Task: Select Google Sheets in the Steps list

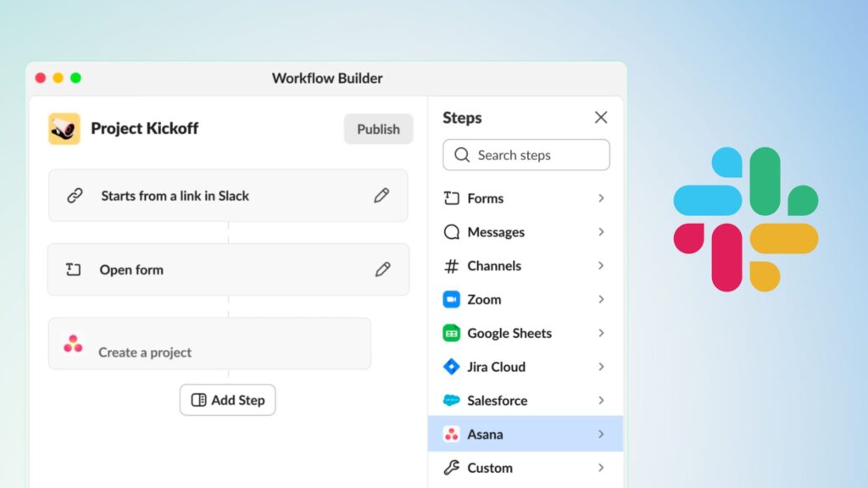Action: coord(526,333)
